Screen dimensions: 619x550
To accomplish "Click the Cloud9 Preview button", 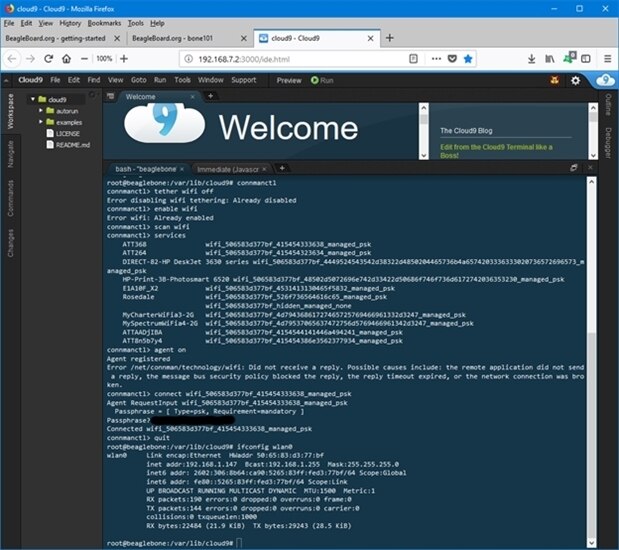I will click(x=289, y=81).
